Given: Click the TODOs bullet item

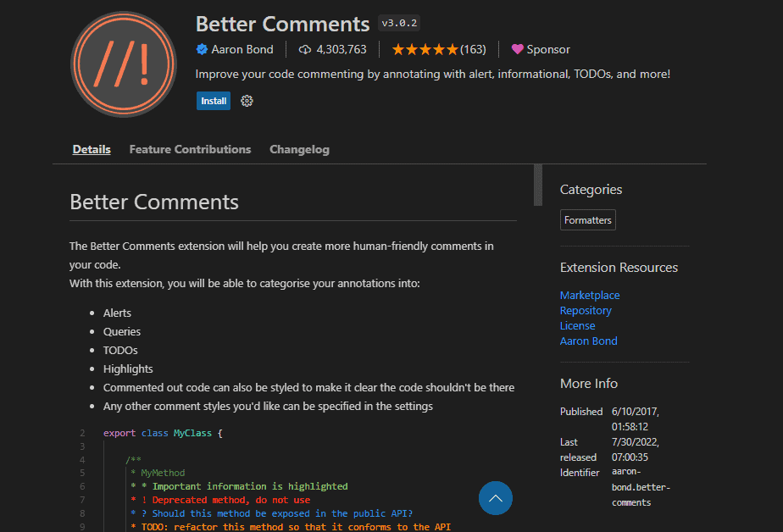Looking at the screenshot, I should pos(120,351).
